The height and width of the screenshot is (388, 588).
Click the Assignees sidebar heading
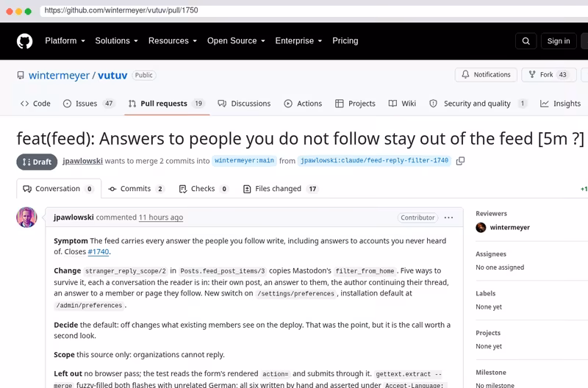pyautogui.click(x=491, y=254)
